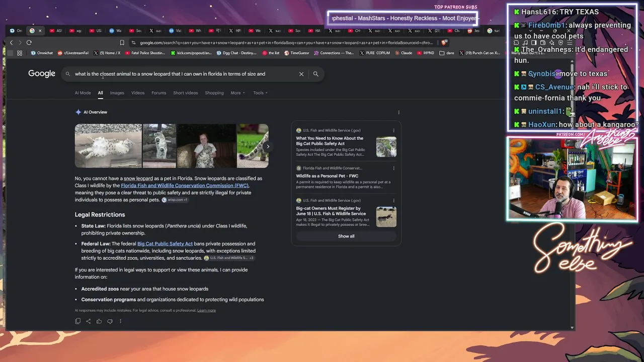Go to Google home via the logo
Viewport: 644px width, 362px height.
(42, 74)
